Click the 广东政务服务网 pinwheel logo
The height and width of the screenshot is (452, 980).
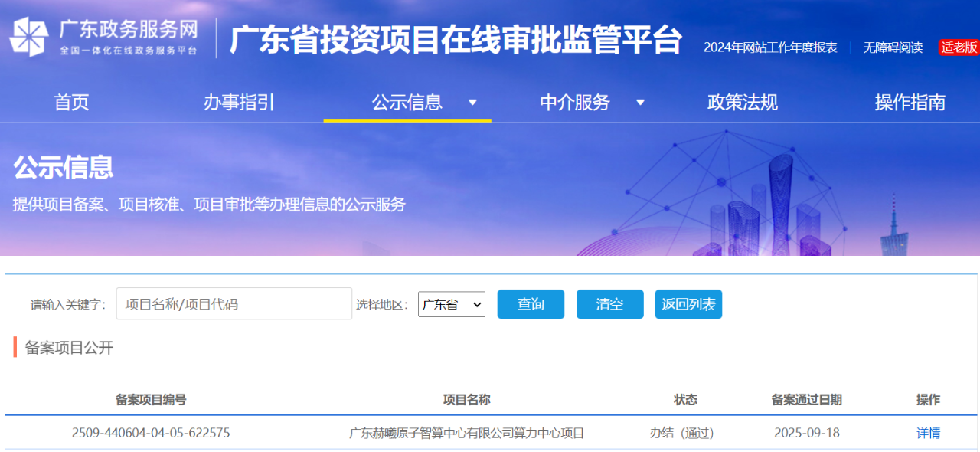click(29, 37)
